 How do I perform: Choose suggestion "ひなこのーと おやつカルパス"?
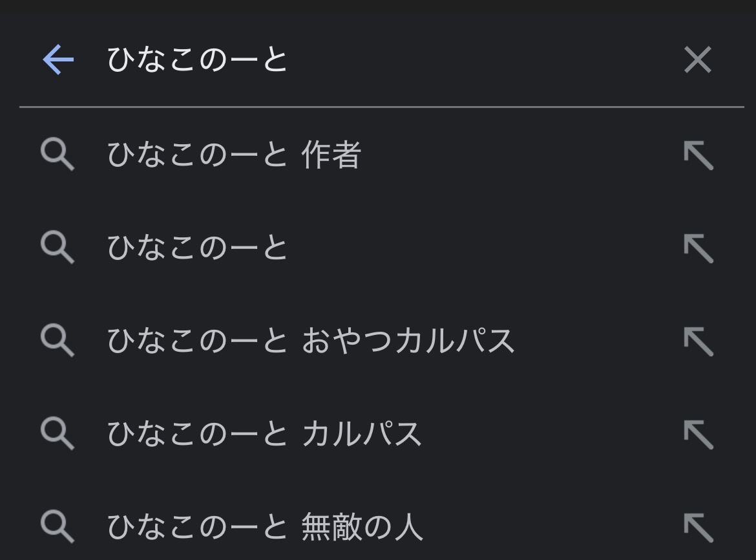point(310,341)
